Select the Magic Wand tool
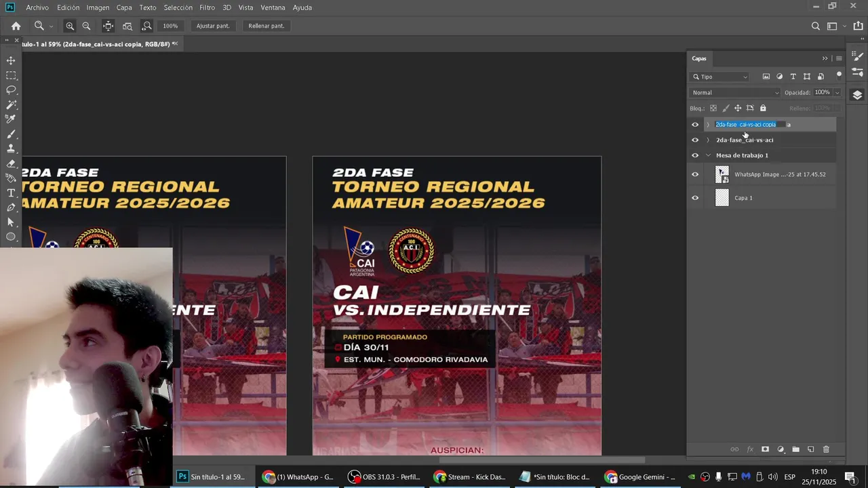Screen dimensions: 868x488 tap(11, 105)
